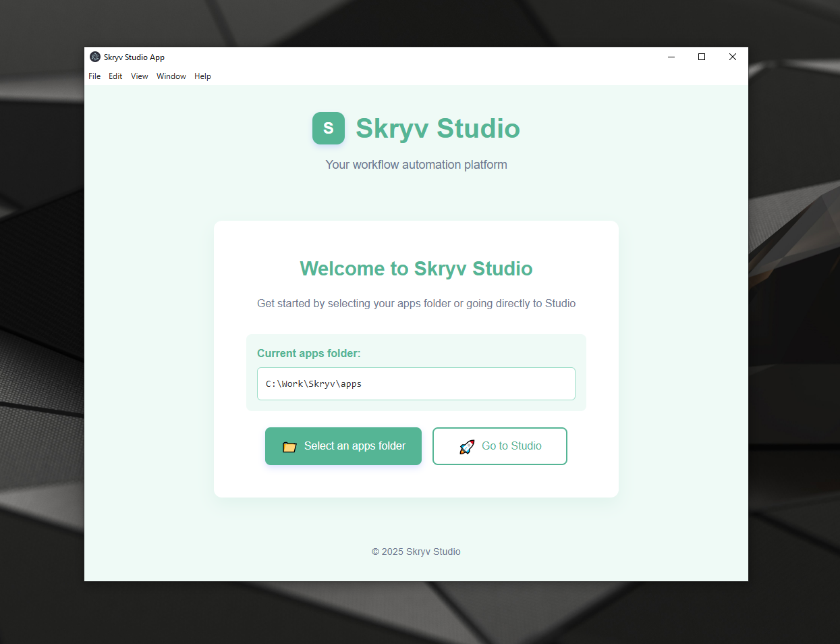Screen dimensions: 840x644
Task: Click the rocket icon beside Go to Studio
Action: pos(467,447)
